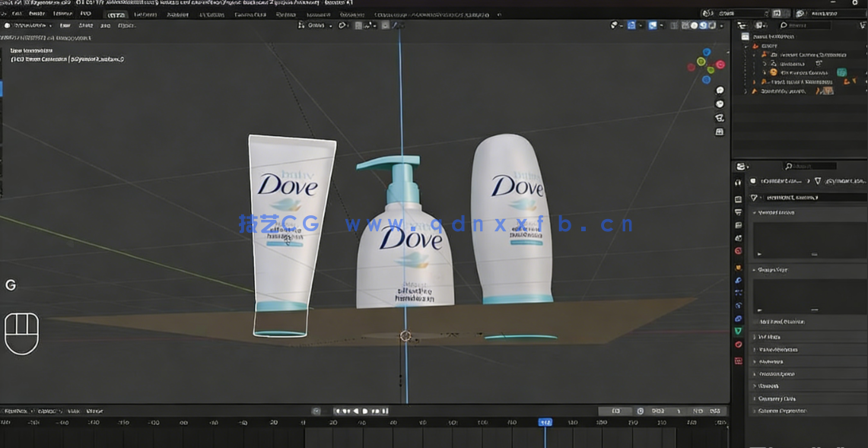Expand the Scene Collection in outliner
Screen dimensions: 868x448
[746, 37]
